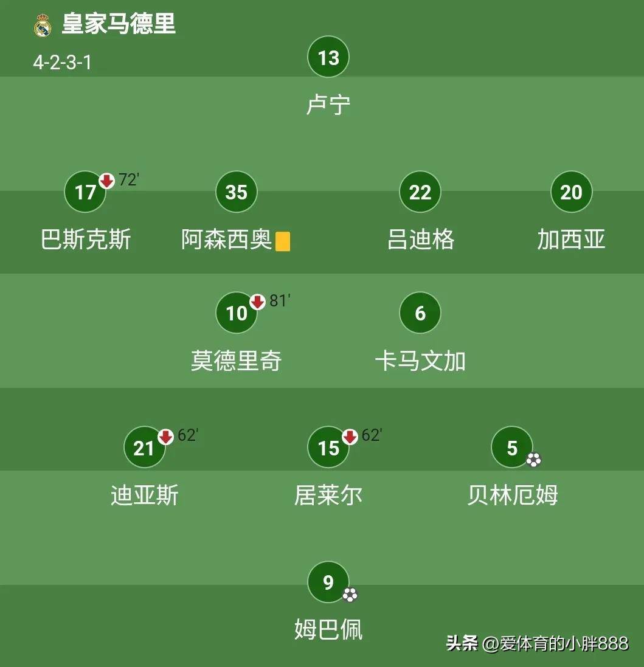The image size is (644, 667).
Task: Select goalkeeper number 13 badge
Action: pyautogui.click(x=328, y=57)
